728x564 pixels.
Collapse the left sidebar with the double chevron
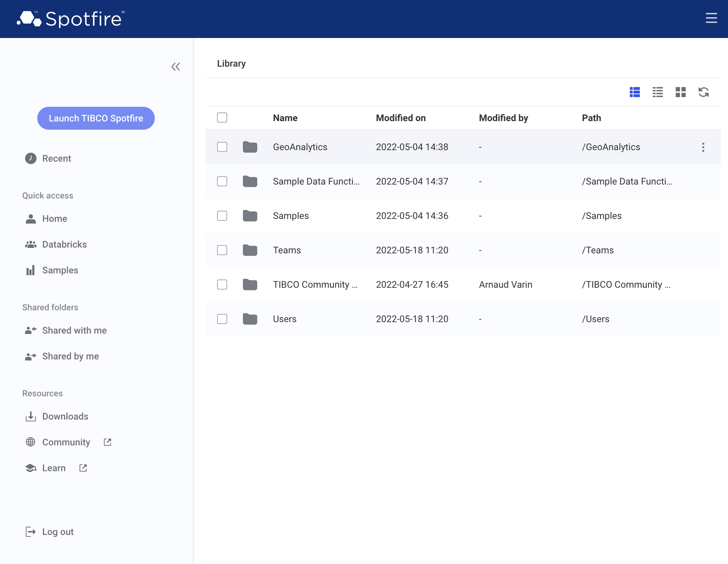(x=176, y=67)
